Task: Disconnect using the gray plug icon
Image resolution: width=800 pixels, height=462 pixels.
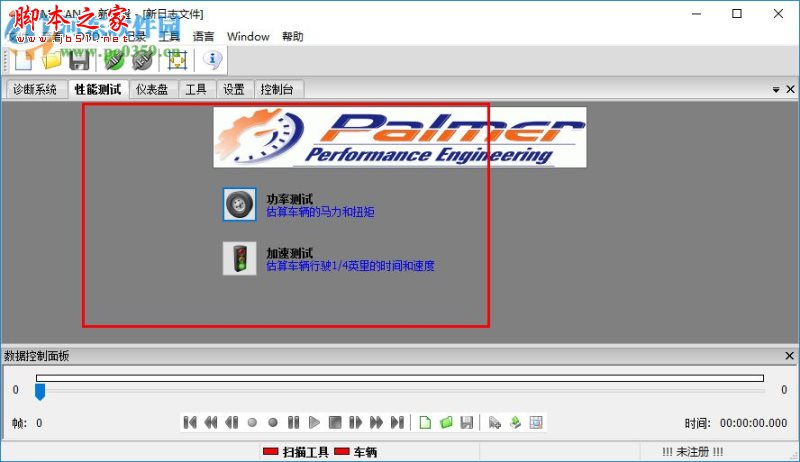Action: [142, 61]
